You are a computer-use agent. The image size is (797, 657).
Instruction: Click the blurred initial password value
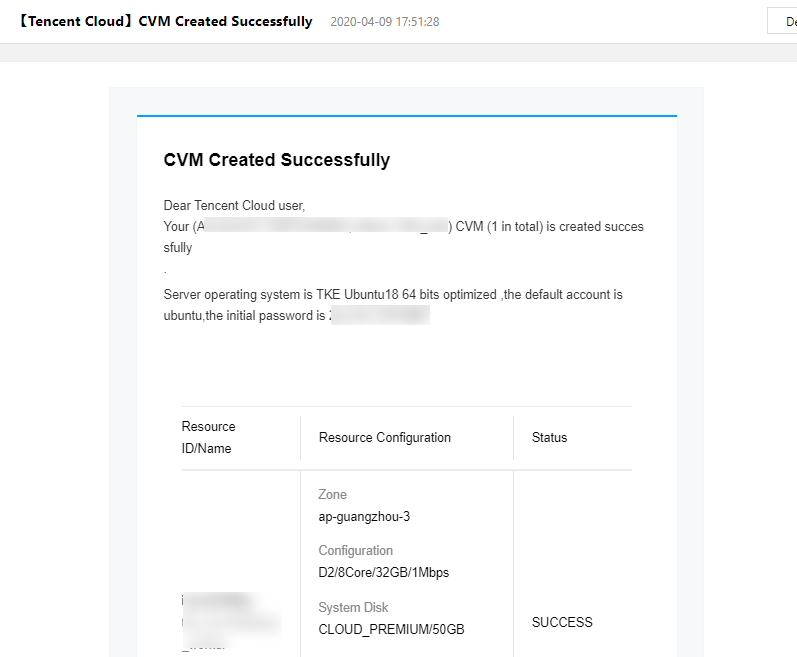coord(380,315)
